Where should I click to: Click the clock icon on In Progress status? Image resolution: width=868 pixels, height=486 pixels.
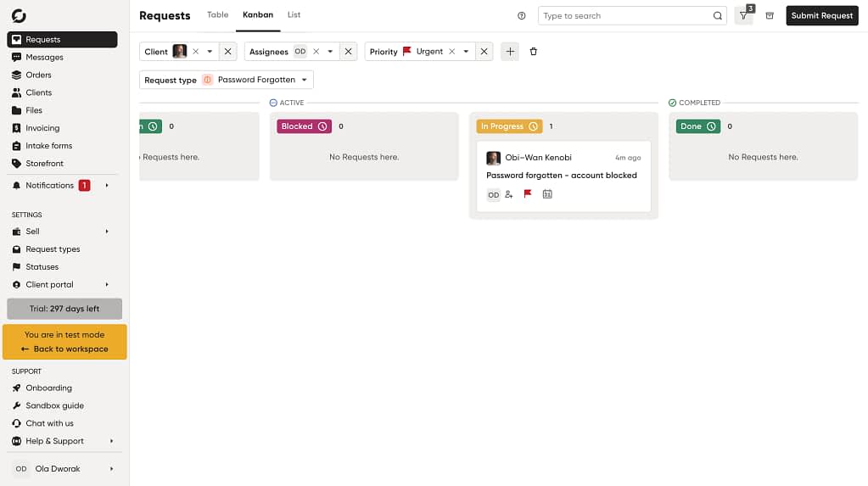click(533, 126)
